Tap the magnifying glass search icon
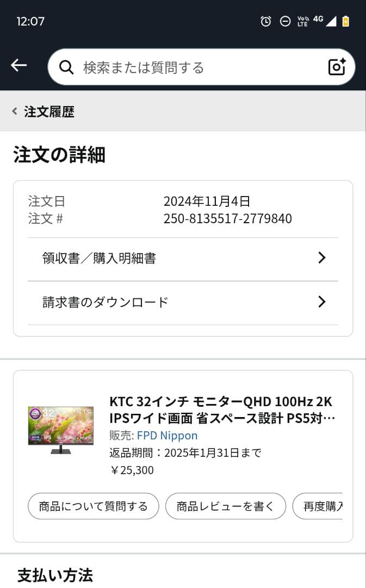 66,66
